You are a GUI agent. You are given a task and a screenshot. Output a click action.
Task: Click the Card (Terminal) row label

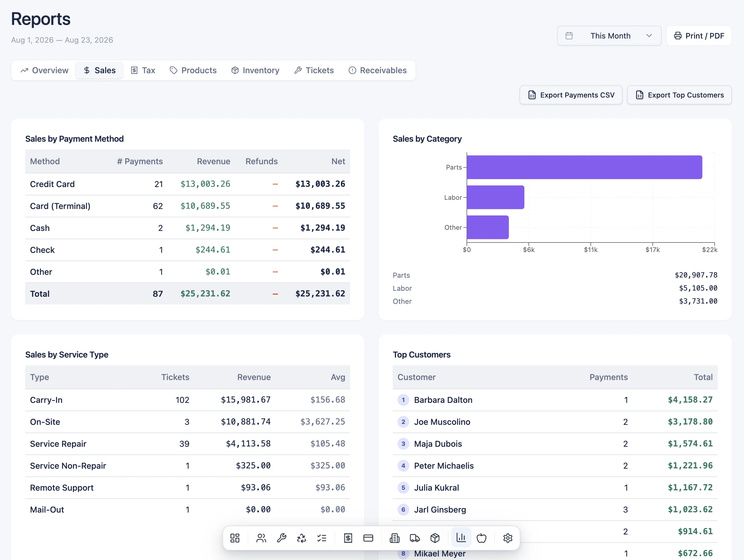click(60, 206)
